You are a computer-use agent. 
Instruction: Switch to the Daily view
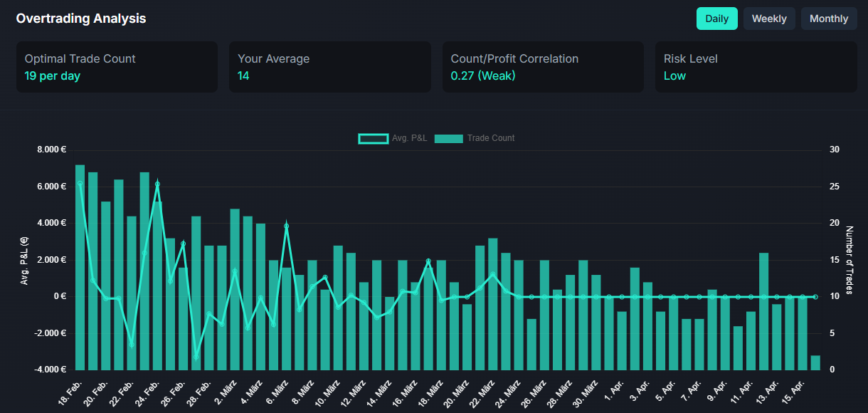(716, 19)
